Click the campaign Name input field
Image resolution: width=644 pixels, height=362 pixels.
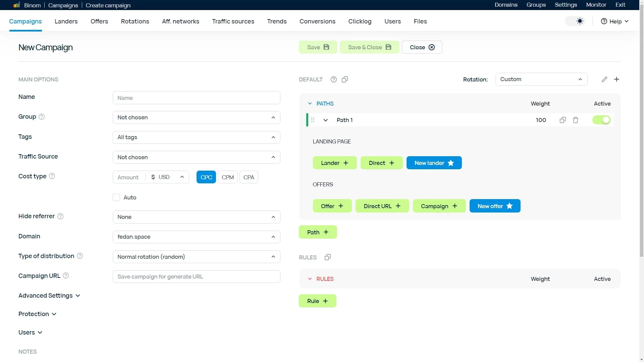(197, 98)
